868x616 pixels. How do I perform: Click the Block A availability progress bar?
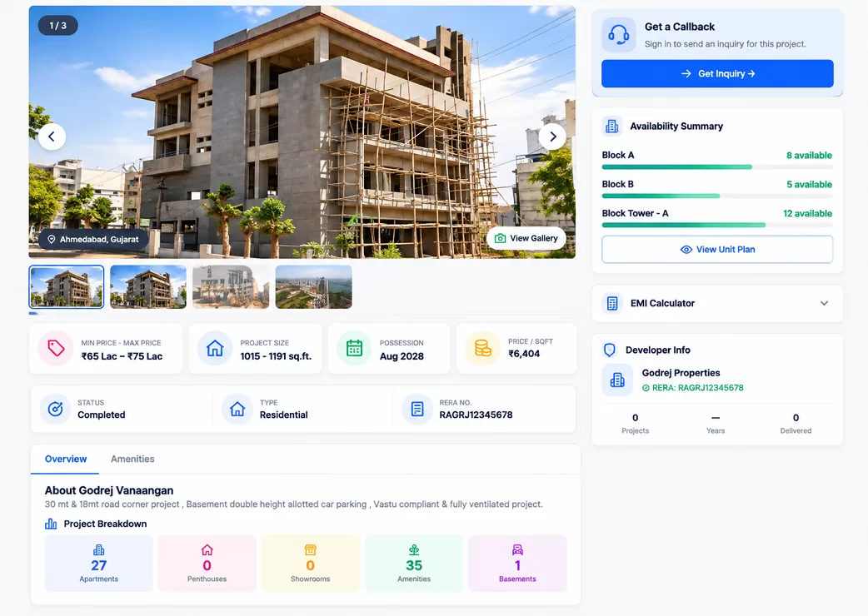tap(717, 167)
